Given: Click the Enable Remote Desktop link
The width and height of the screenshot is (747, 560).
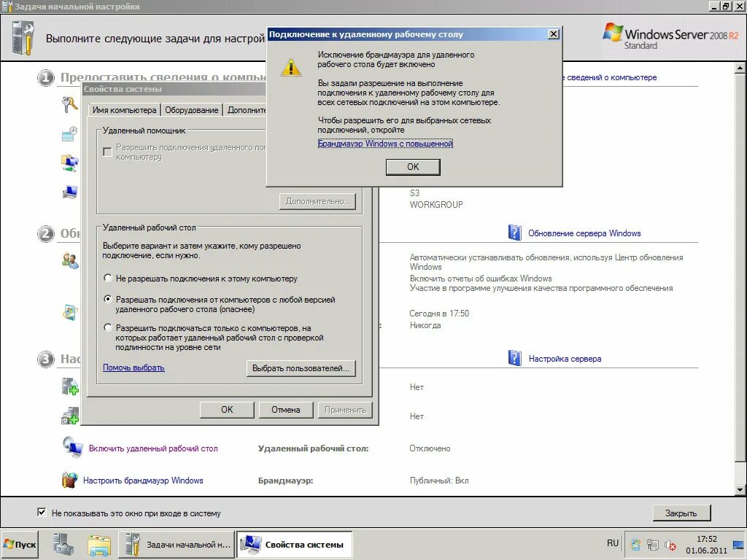Looking at the screenshot, I should click(x=153, y=448).
